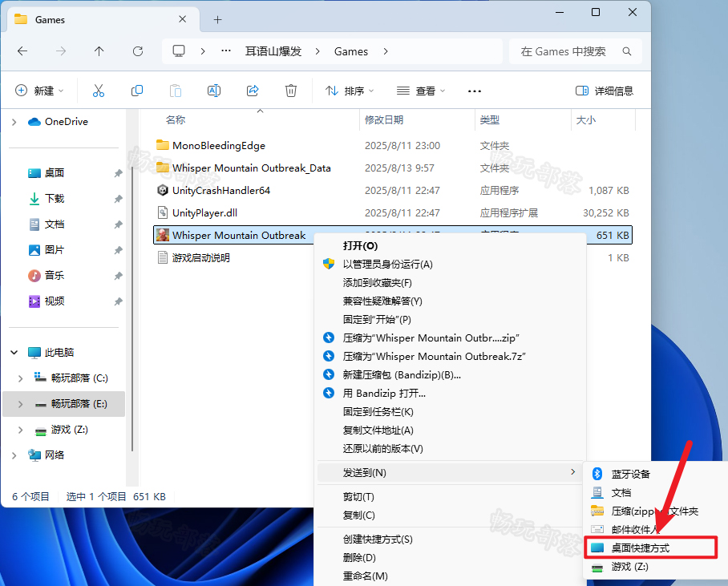The width and height of the screenshot is (728, 586).
Task: Choose 创建快捷方式(S)
Action: pos(450,539)
